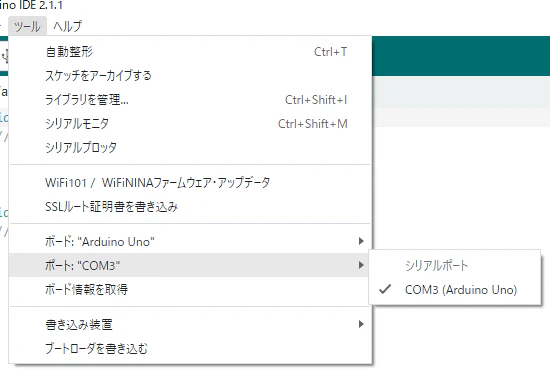550x376 pixels.
Task: Choose スケッチをアーカイブする
Action: pos(190,76)
